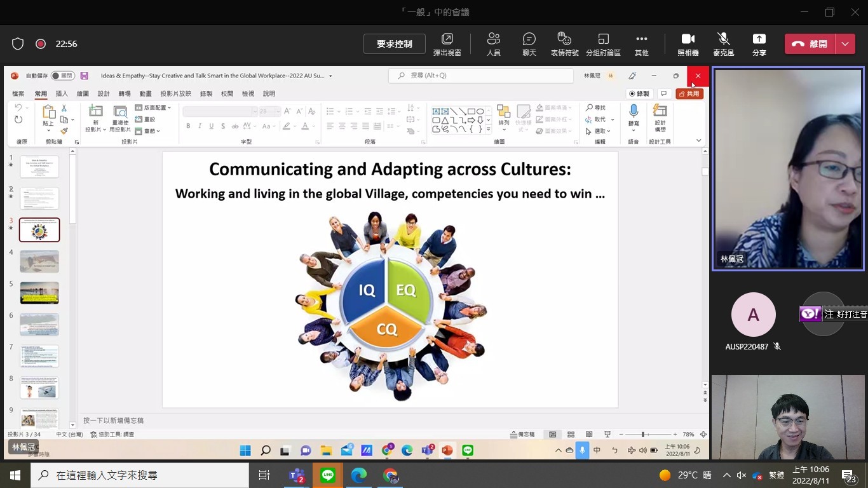This screenshot has height=488, width=868.
Task: Start slide show from status bar icon
Action: pyautogui.click(x=607, y=435)
